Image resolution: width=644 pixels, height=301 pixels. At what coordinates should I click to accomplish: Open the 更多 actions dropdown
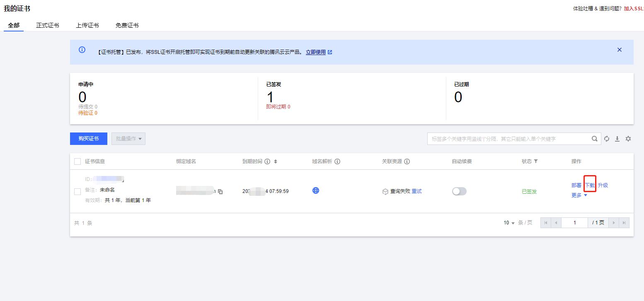click(579, 195)
